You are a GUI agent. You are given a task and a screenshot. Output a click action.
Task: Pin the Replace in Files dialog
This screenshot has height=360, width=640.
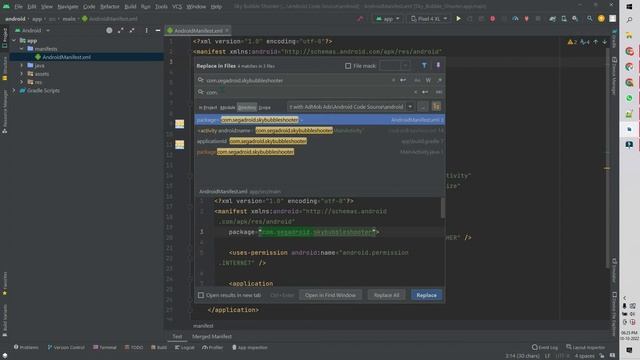click(438, 66)
